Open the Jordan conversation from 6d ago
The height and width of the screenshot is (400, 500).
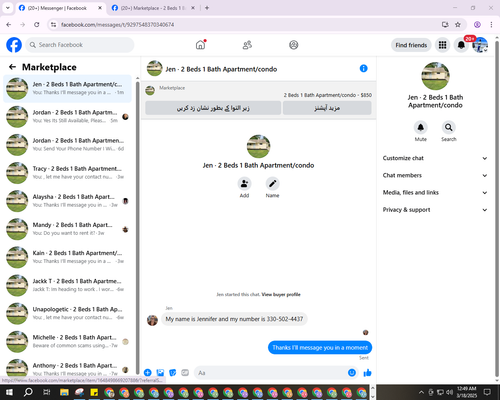pyautogui.click(x=67, y=145)
